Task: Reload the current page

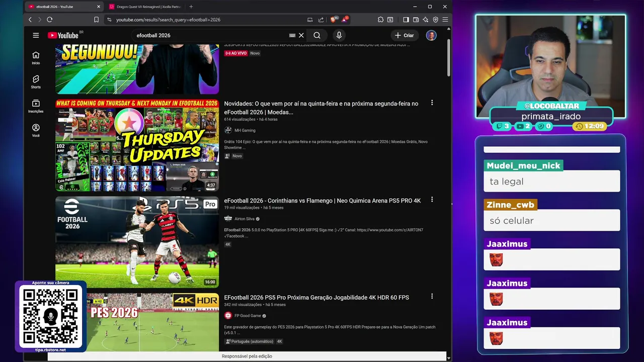Action: (x=49, y=20)
